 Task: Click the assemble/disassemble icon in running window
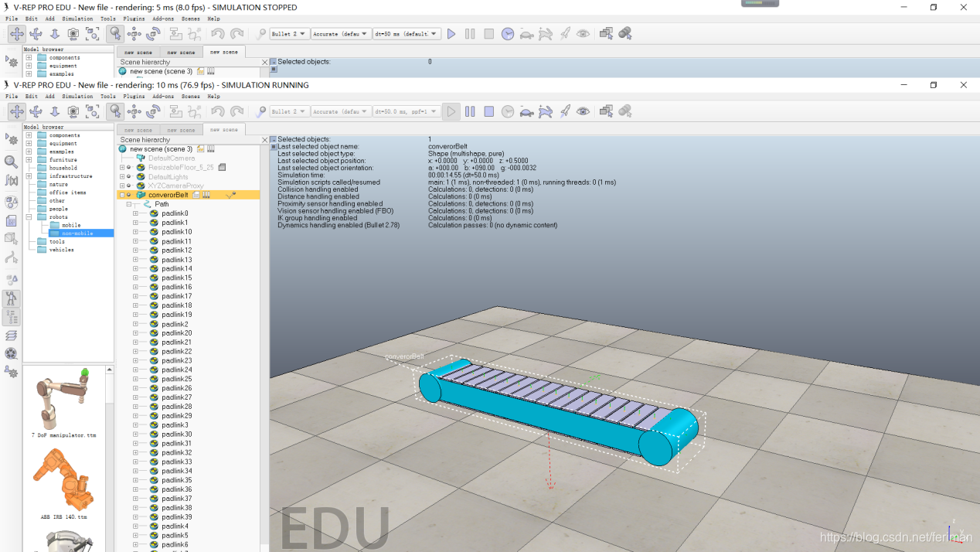pos(176,111)
